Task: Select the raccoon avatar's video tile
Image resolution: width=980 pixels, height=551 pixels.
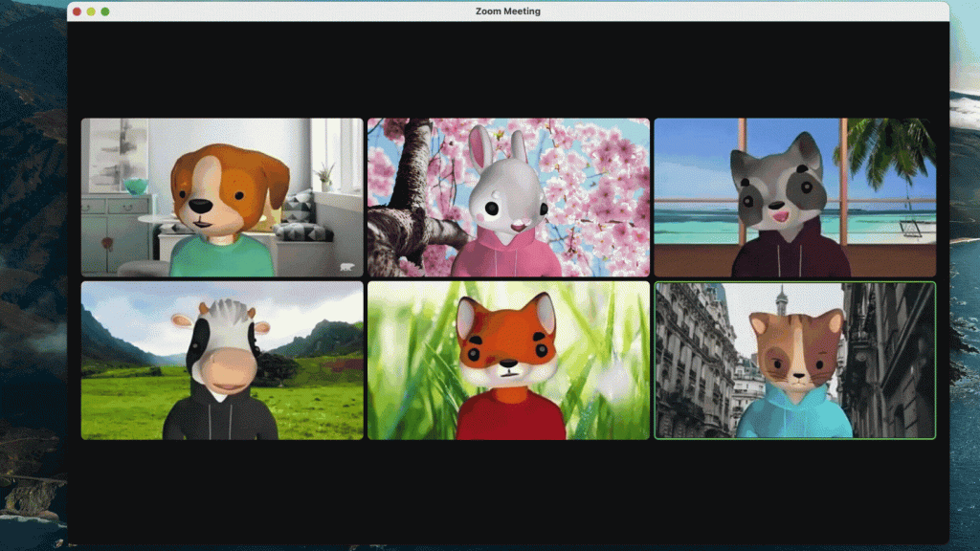Action: pyautogui.click(x=795, y=196)
